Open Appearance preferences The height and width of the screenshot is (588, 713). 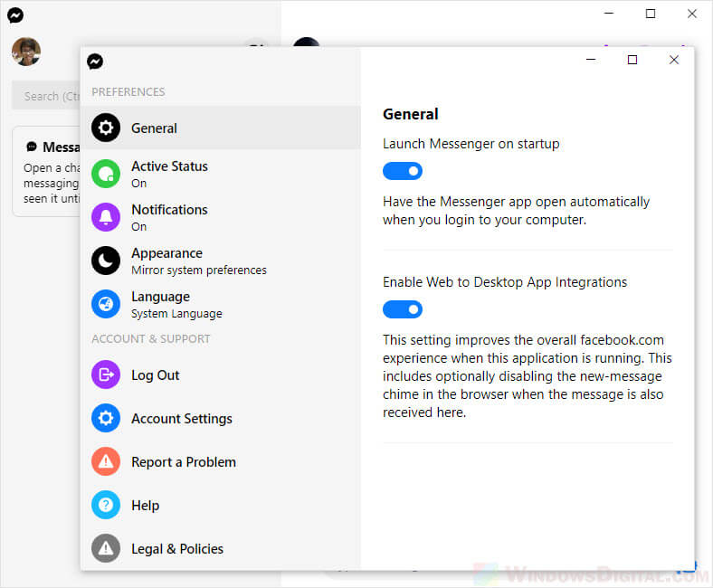click(221, 261)
